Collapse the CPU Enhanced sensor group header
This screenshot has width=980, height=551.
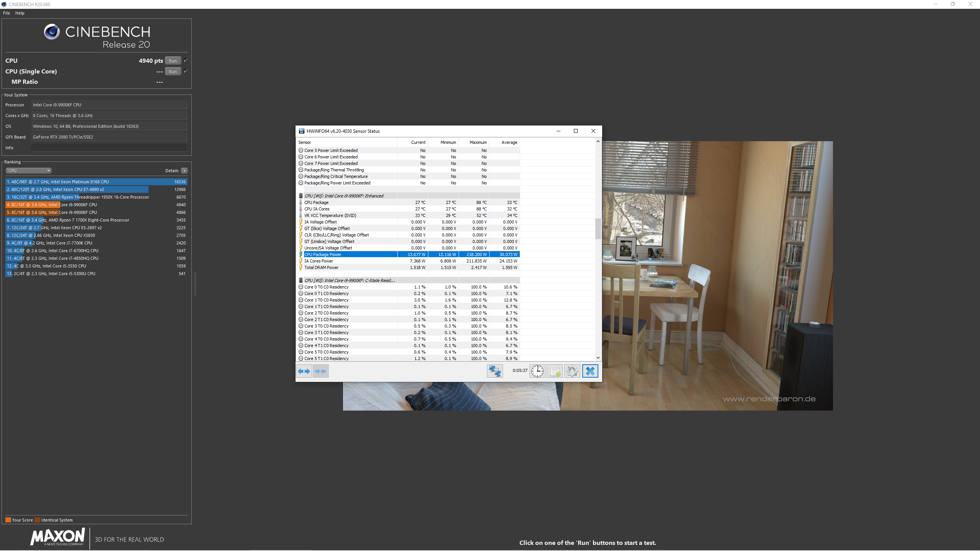344,196
